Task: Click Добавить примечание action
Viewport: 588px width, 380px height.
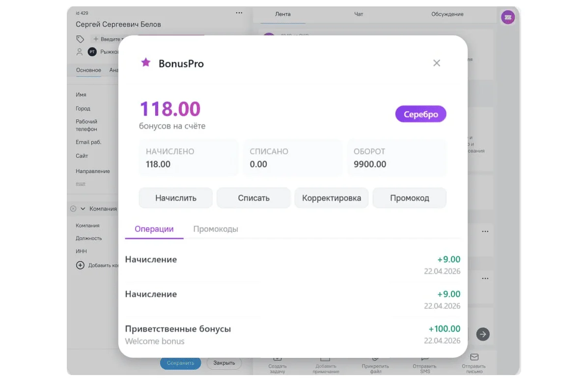Action: pyautogui.click(x=326, y=365)
